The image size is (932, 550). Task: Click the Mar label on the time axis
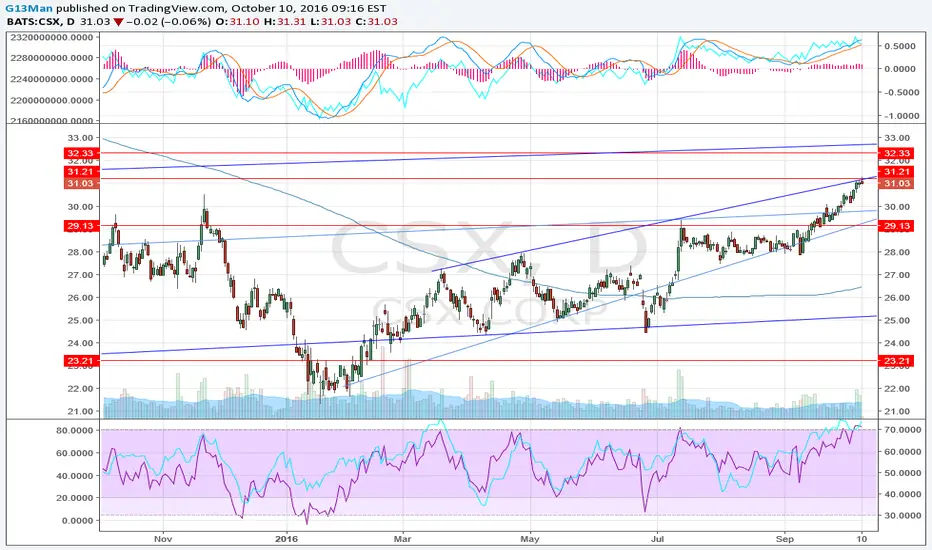pyautogui.click(x=402, y=539)
